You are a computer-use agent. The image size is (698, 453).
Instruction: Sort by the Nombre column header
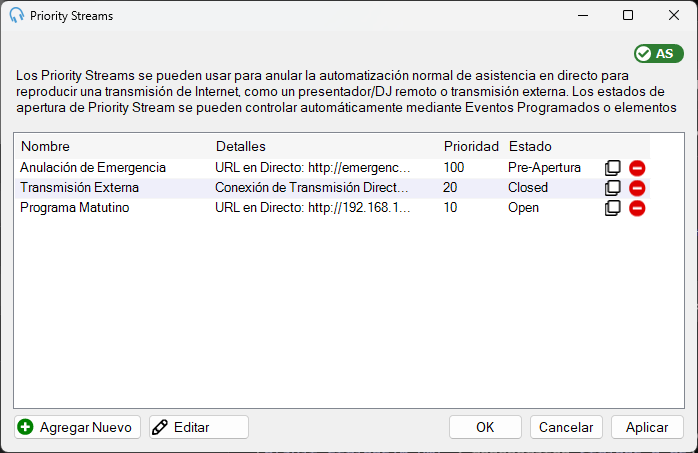(x=45, y=146)
